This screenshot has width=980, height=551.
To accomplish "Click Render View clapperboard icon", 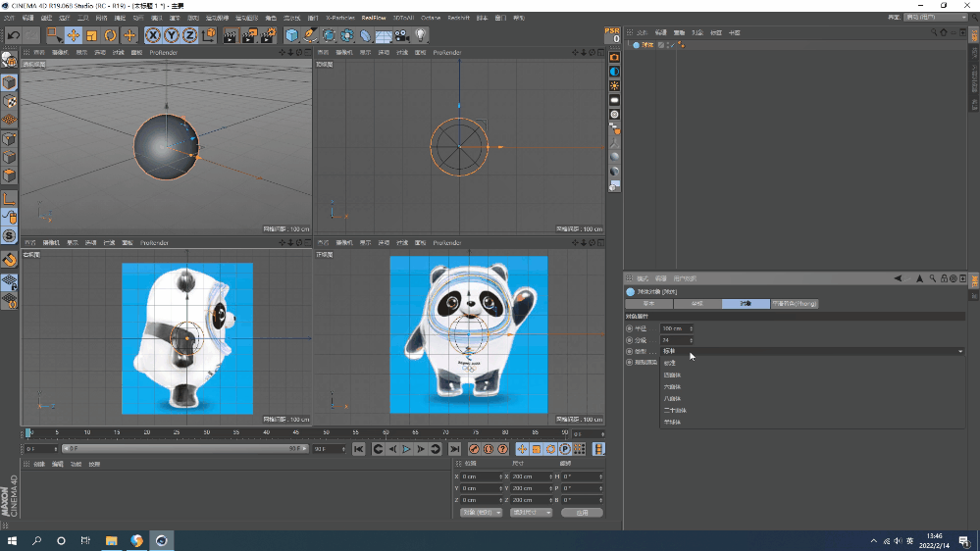I will [x=230, y=35].
